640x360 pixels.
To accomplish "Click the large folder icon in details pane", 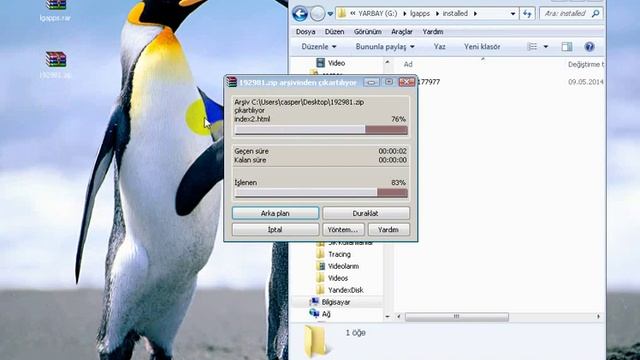I will click(x=315, y=341).
